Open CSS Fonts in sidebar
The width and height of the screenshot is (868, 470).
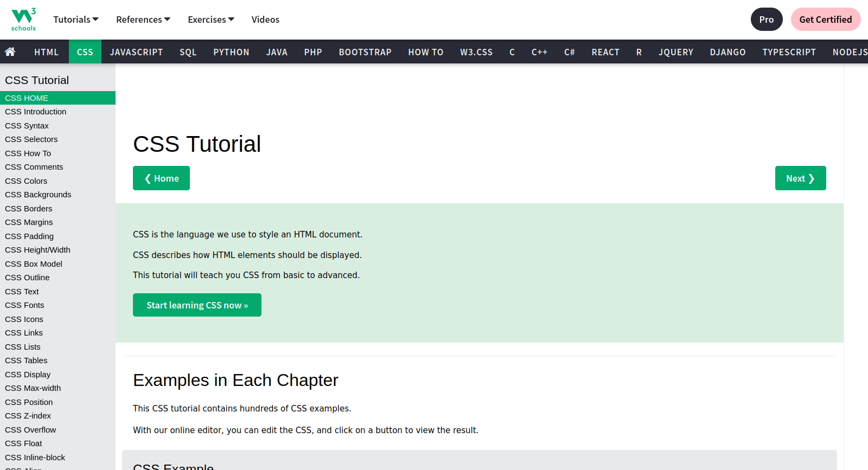58,305
